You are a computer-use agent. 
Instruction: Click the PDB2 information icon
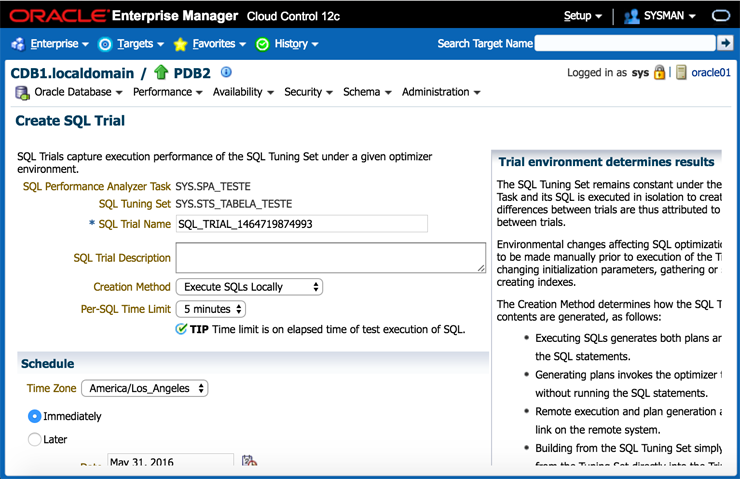pyautogui.click(x=226, y=72)
